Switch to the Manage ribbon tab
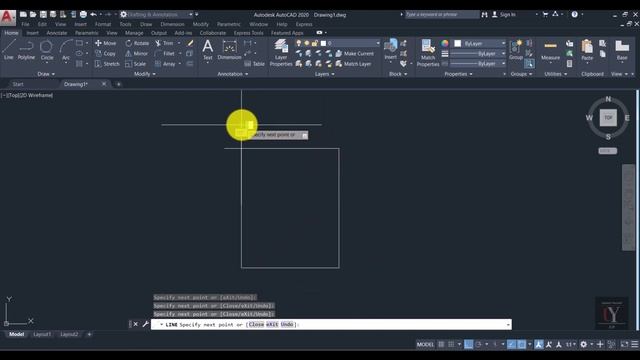 (x=134, y=33)
